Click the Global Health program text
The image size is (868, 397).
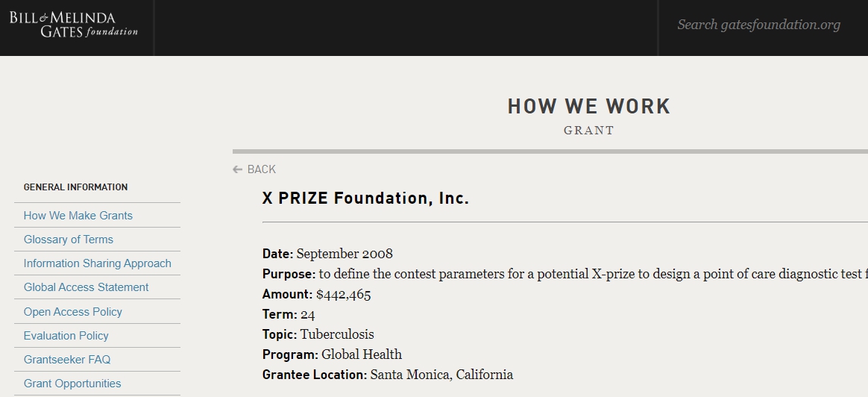pos(362,354)
